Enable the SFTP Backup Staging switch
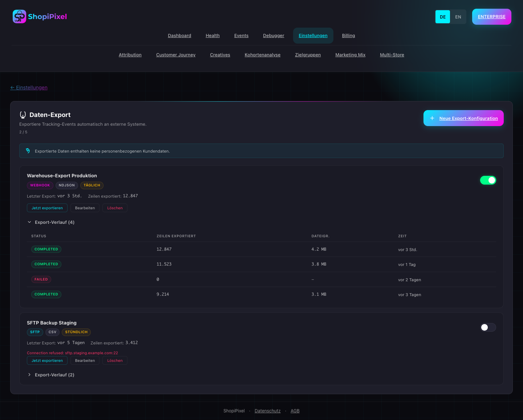The height and width of the screenshot is (420, 523). pos(488,327)
